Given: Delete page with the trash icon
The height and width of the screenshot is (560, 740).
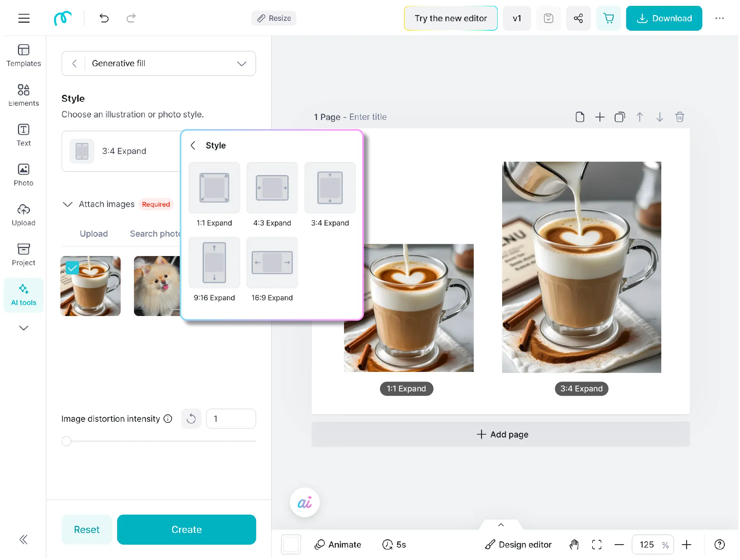Looking at the screenshot, I should pos(679,117).
